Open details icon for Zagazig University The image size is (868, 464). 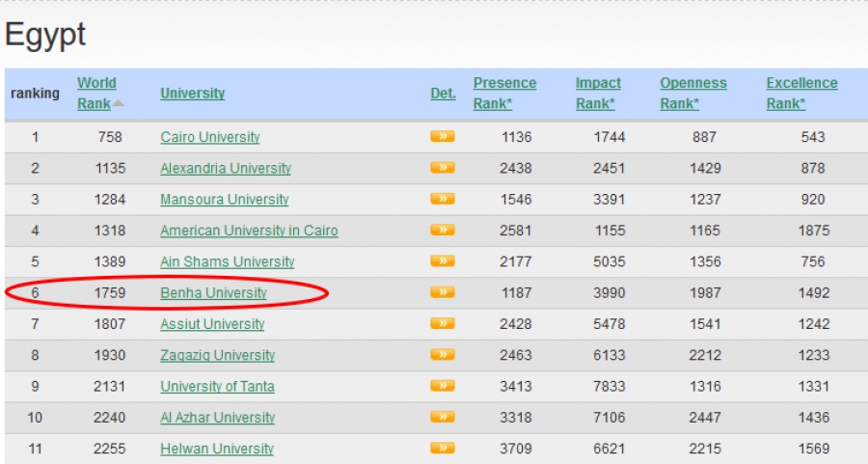[x=443, y=354]
